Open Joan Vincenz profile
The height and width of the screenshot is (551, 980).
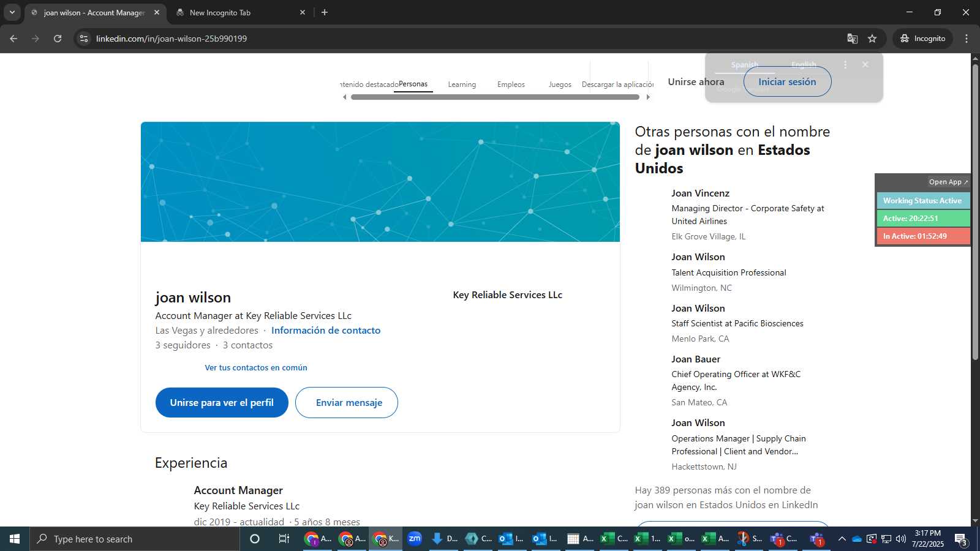[x=700, y=193]
